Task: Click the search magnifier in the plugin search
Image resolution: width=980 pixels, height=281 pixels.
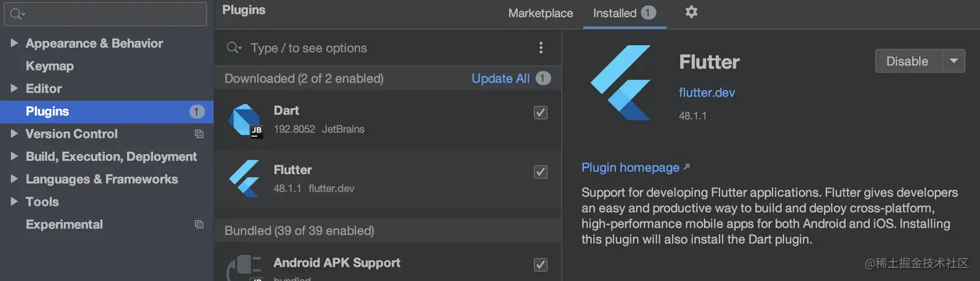Action: pos(233,48)
